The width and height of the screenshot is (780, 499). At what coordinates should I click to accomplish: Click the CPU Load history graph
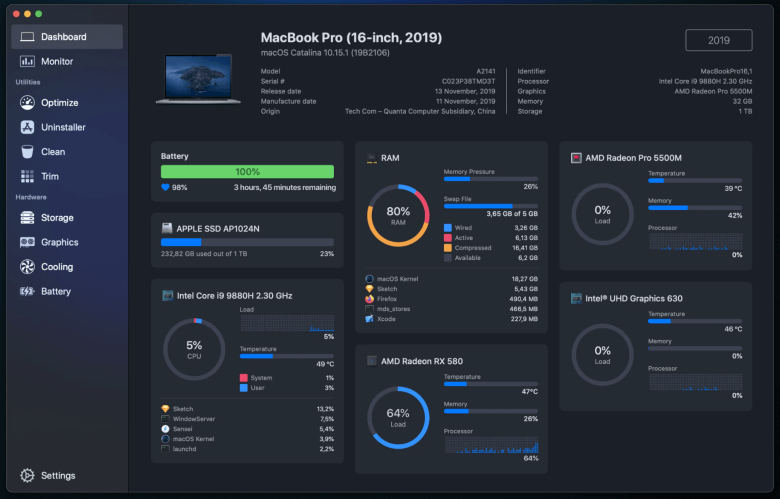(x=287, y=323)
